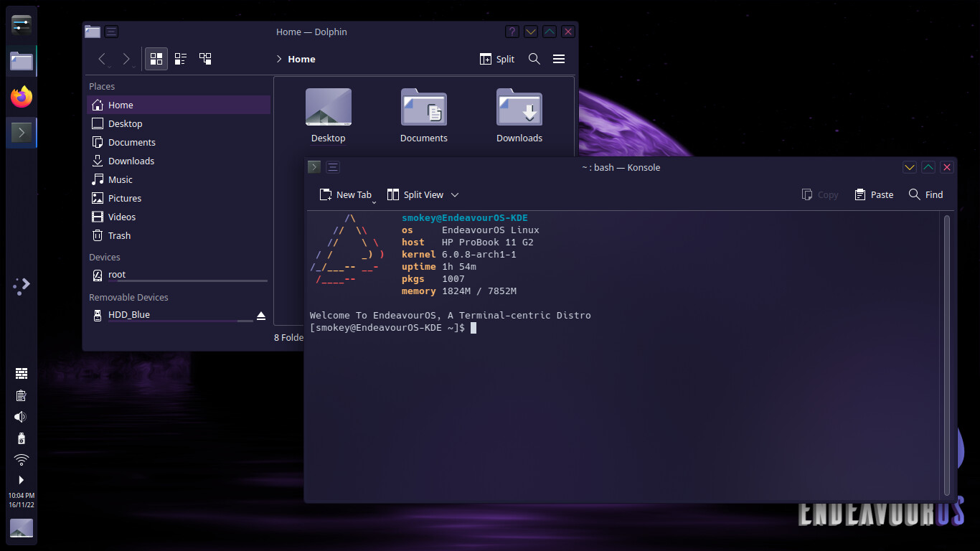Select Documents in Places sidebar
The image size is (980, 551).
point(179,142)
